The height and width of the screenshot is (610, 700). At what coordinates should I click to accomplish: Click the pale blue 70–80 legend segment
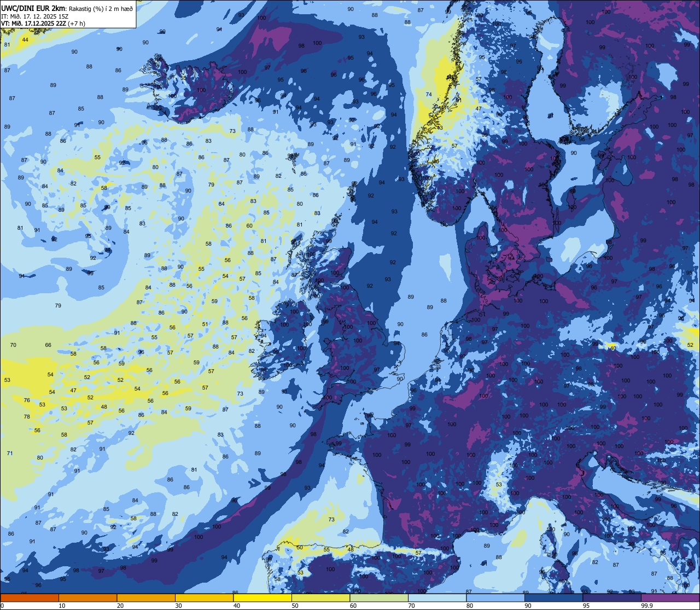coord(437,597)
